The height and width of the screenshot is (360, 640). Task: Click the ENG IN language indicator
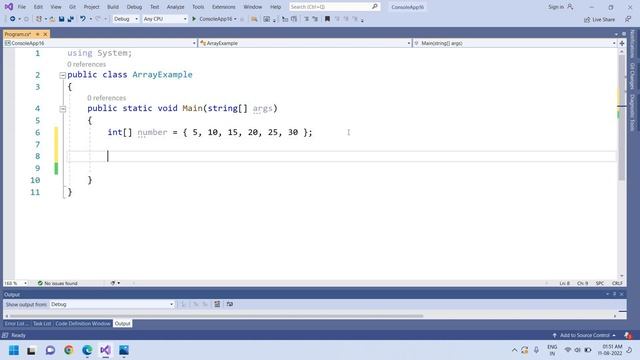click(x=552, y=350)
